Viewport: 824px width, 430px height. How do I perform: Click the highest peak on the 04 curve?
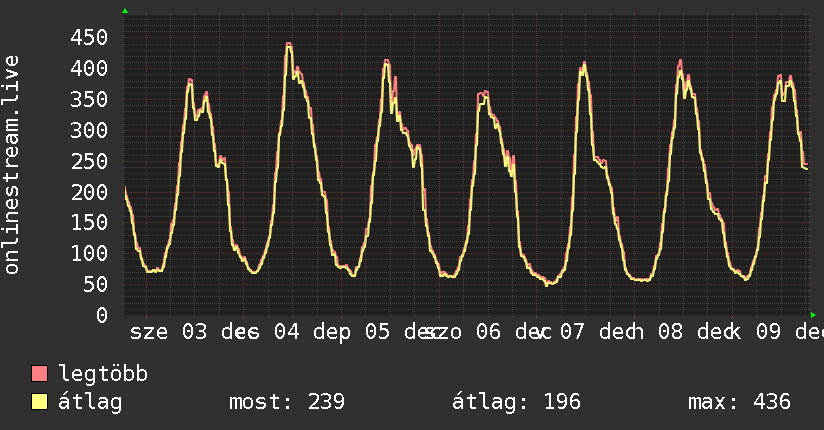289,44
